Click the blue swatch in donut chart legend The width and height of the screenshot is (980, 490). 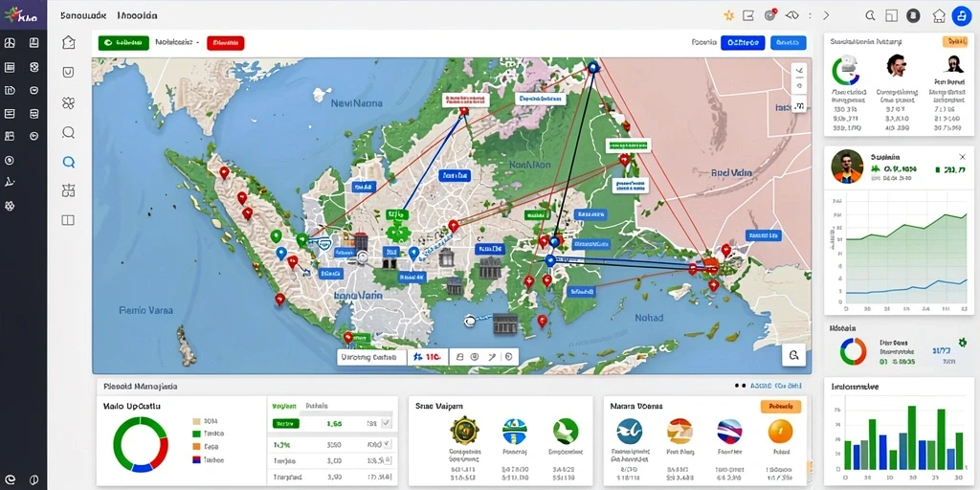click(196, 459)
